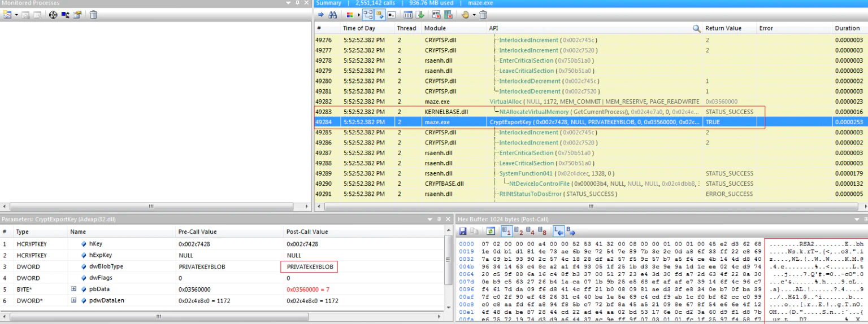Toggle the Parameters panel pin

439,219
